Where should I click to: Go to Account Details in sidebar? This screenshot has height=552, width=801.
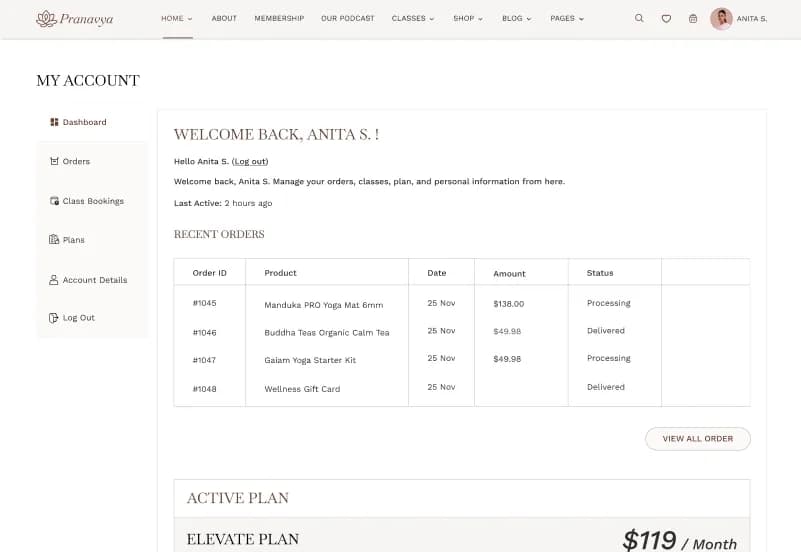[95, 280]
